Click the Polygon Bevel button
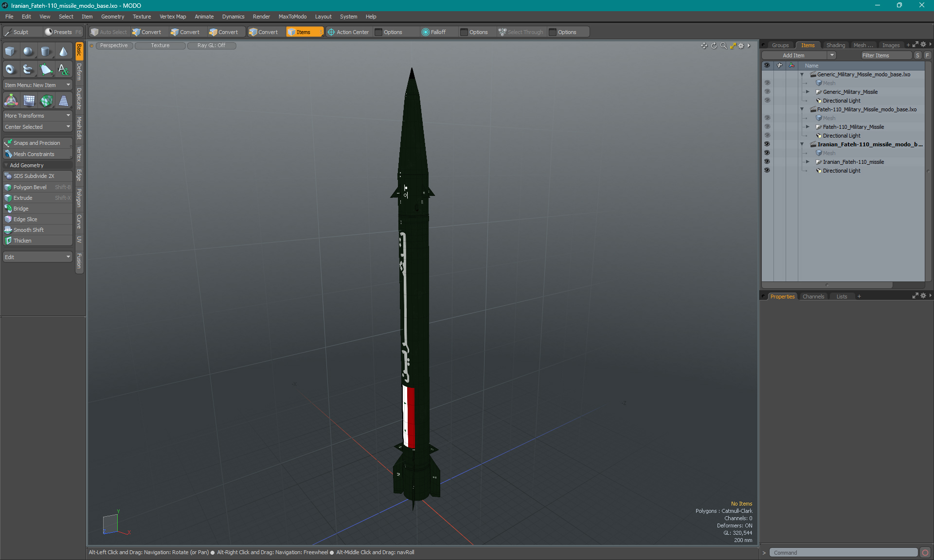This screenshot has width=934, height=560. click(30, 187)
